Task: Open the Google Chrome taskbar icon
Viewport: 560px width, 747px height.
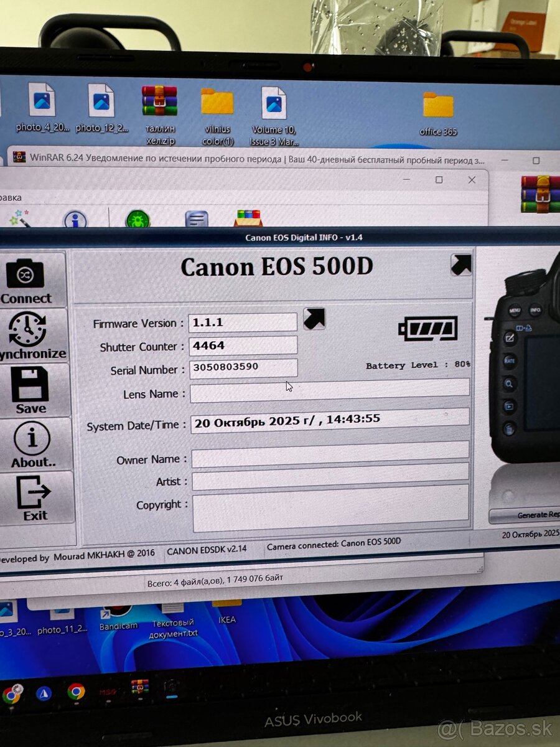Action: point(77,692)
